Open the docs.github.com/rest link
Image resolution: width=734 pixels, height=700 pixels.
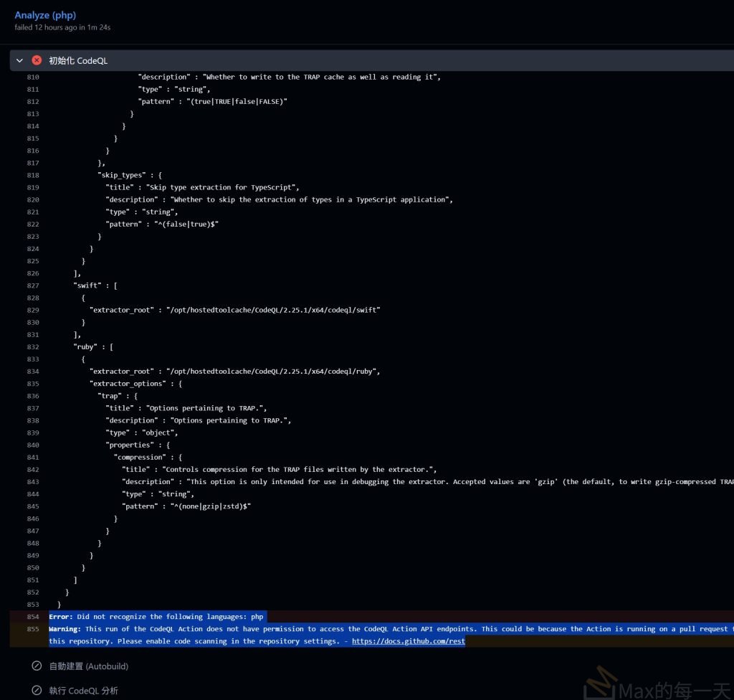[408, 641]
